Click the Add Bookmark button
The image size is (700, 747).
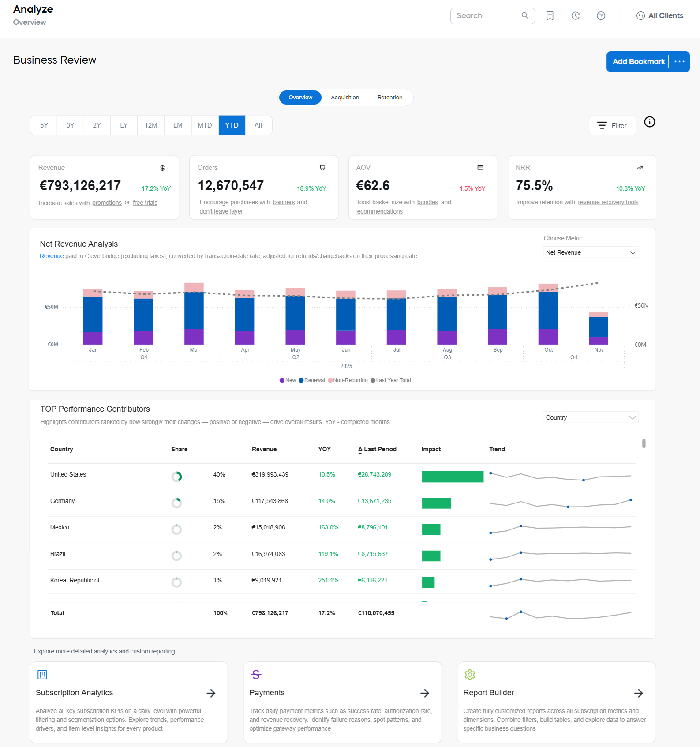[638, 62]
